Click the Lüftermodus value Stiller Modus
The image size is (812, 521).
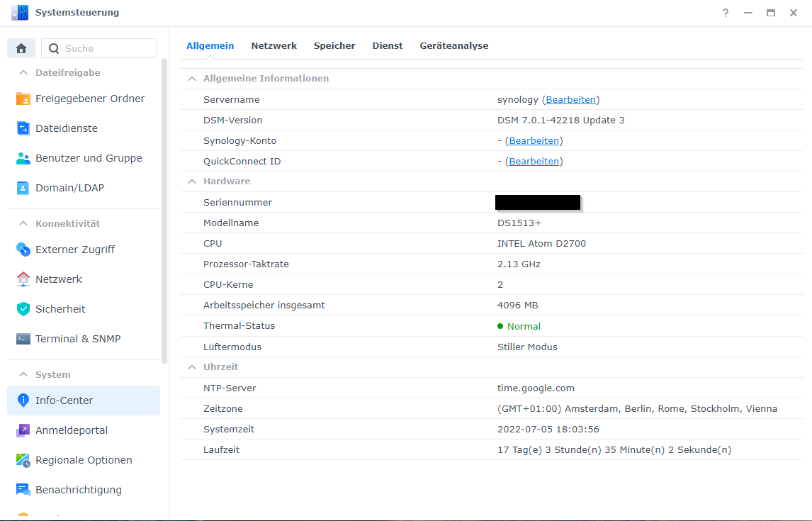pos(527,347)
